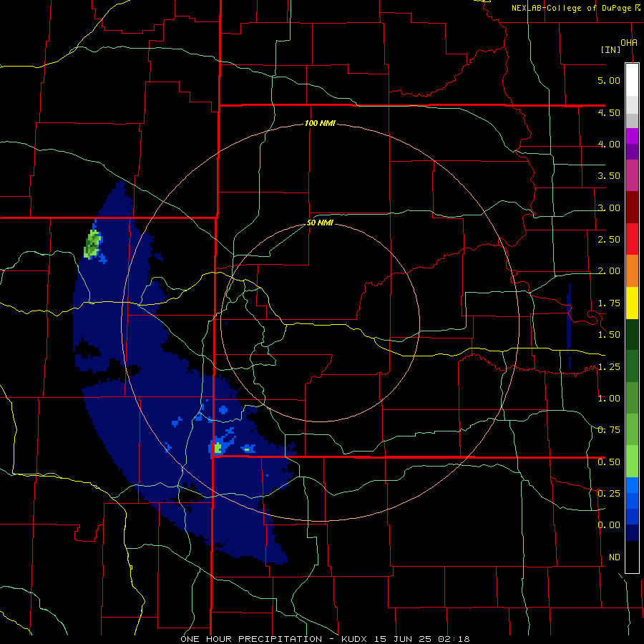Viewport: 644px width, 644px height.
Task: Pick the dark red legend swatch
Action: 632,208
